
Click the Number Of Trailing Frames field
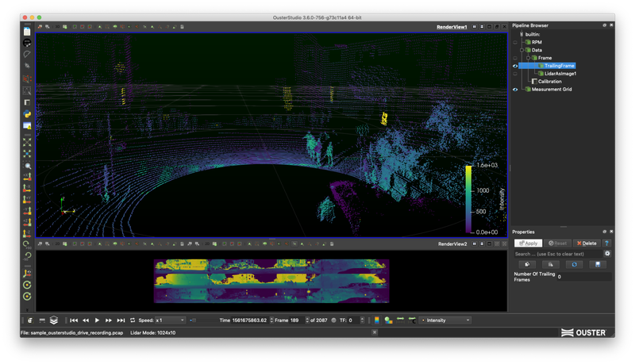coord(583,278)
